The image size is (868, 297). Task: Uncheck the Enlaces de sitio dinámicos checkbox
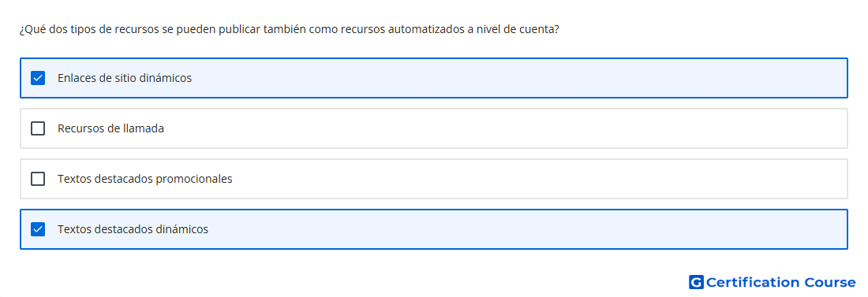[x=38, y=78]
